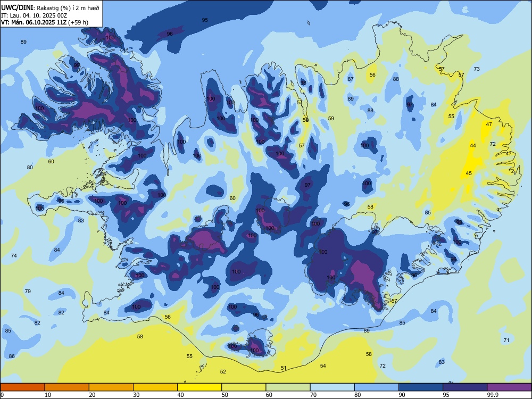Viewport: 532px width, 399px height.
Task: Click the humidity value 44 in the east
Action: [x=473, y=146]
